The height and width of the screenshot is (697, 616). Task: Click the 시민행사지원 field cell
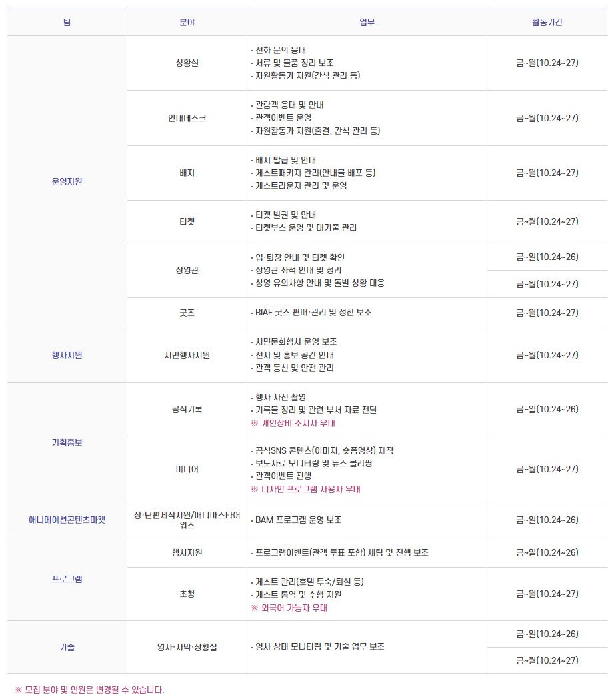click(x=187, y=355)
